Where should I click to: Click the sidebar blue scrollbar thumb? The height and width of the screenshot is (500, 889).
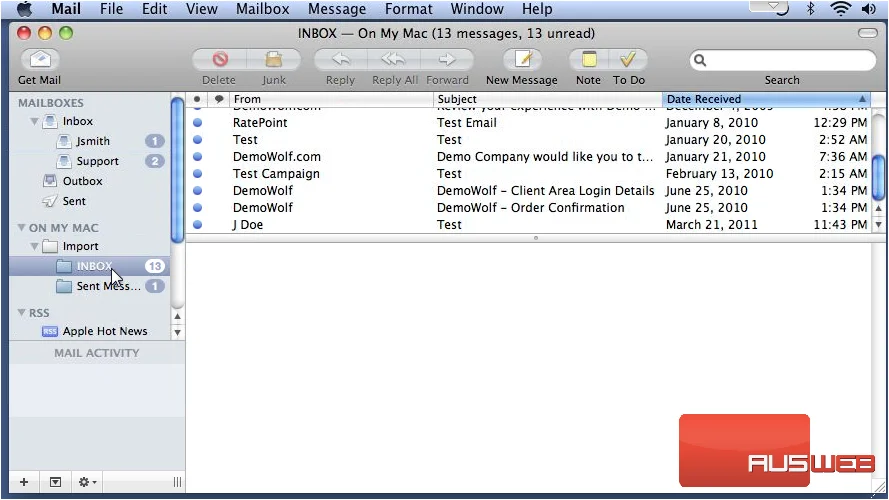pos(177,170)
